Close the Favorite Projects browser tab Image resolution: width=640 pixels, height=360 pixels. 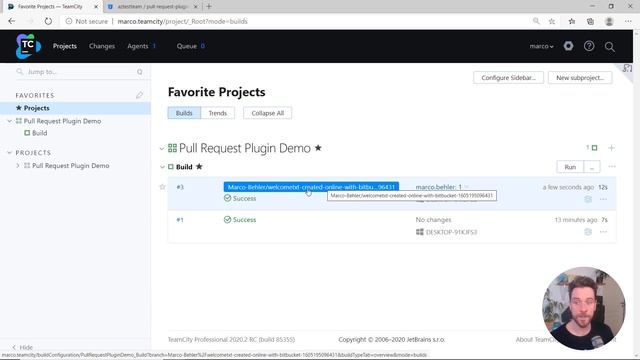(96, 7)
